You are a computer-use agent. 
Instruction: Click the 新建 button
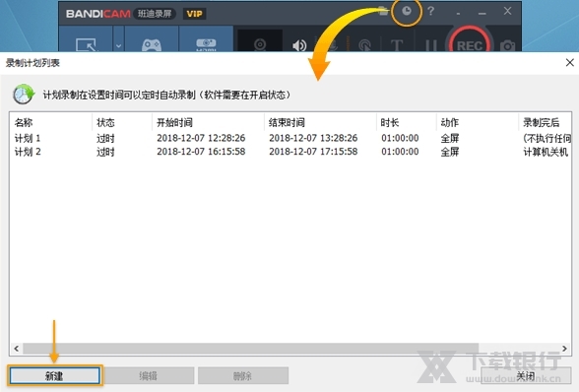point(54,375)
